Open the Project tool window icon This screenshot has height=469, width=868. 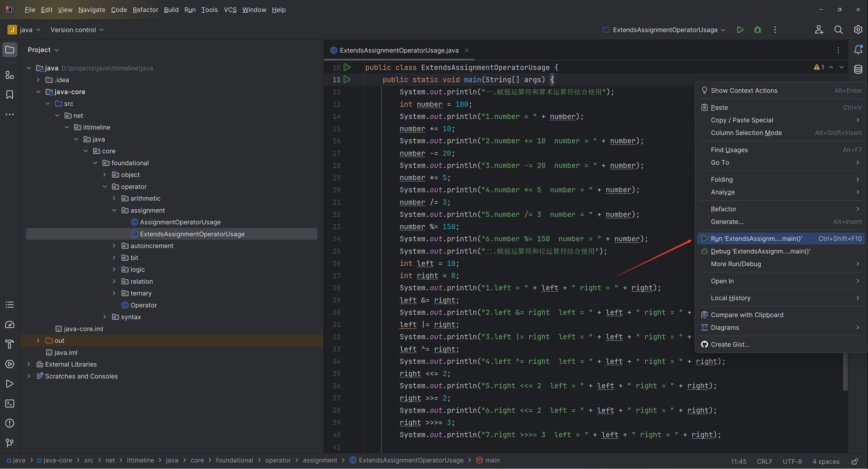point(10,50)
